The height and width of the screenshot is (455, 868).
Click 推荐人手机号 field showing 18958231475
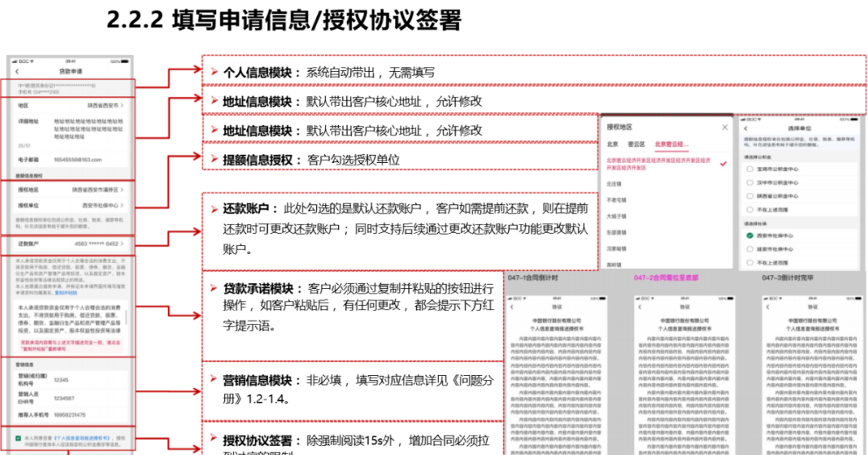pos(69,415)
